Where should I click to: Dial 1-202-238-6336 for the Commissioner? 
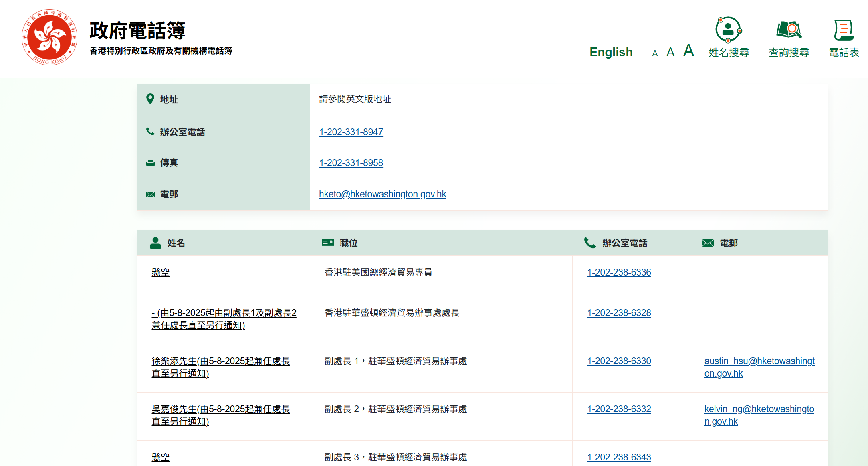(619, 272)
